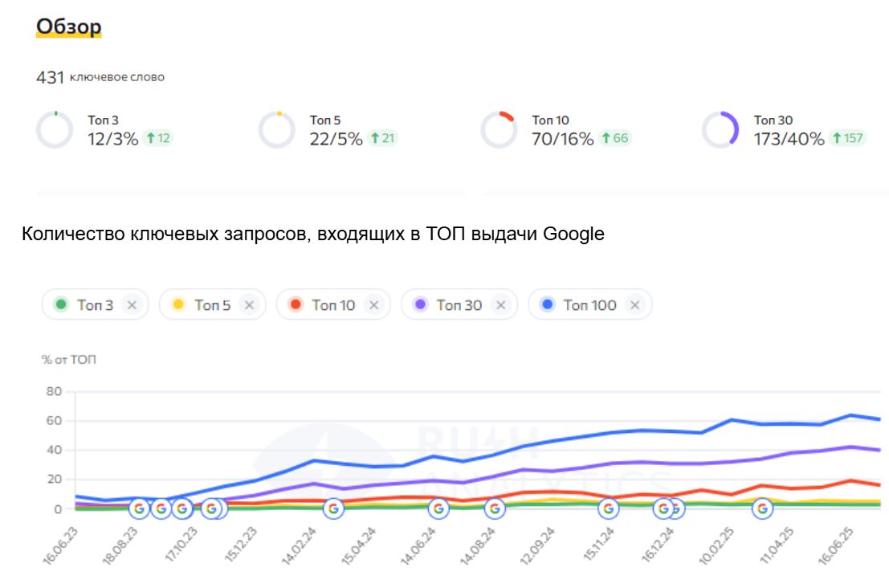Image resolution: width=889 pixels, height=588 pixels.
Task: Click the purple Топ 30 donut chart
Action: [720, 130]
